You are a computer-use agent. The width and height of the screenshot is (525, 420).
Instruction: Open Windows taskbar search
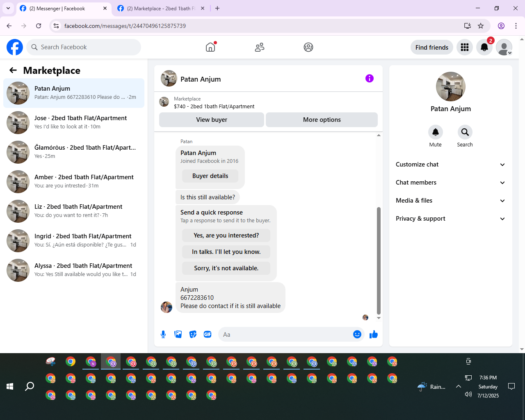(x=30, y=386)
